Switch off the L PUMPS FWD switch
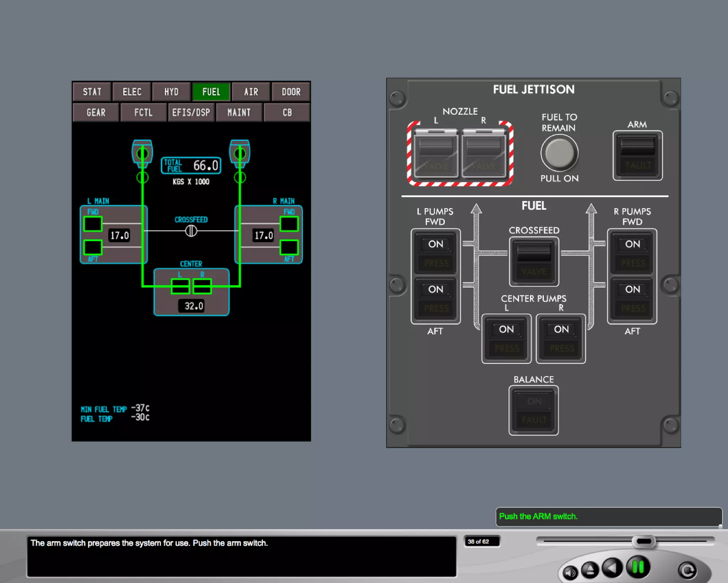 (436, 253)
